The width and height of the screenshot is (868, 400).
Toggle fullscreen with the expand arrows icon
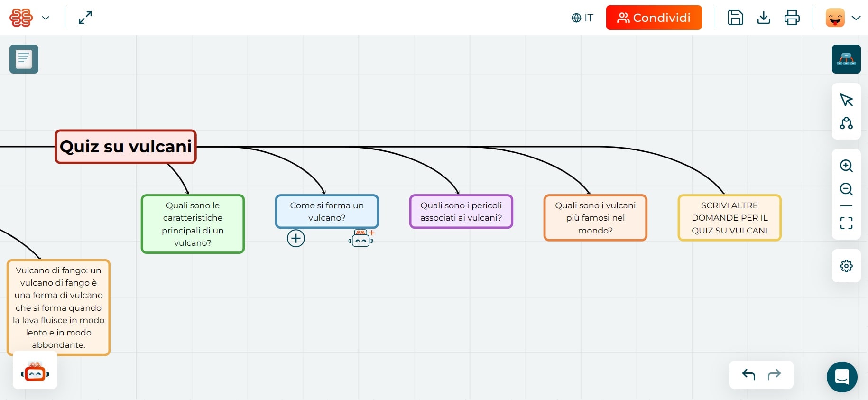click(85, 18)
